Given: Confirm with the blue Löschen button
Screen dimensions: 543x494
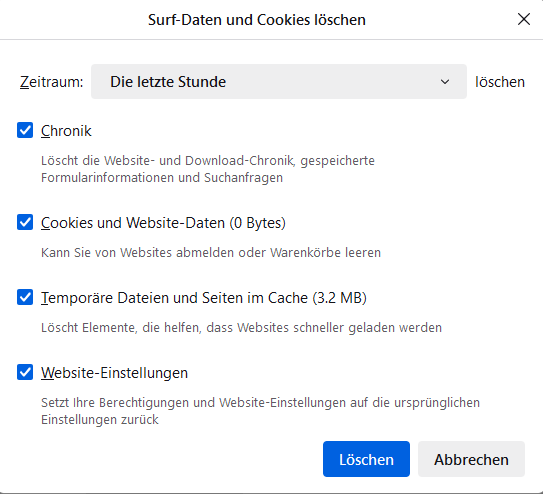Looking at the screenshot, I should pyautogui.click(x=366, y=459).
